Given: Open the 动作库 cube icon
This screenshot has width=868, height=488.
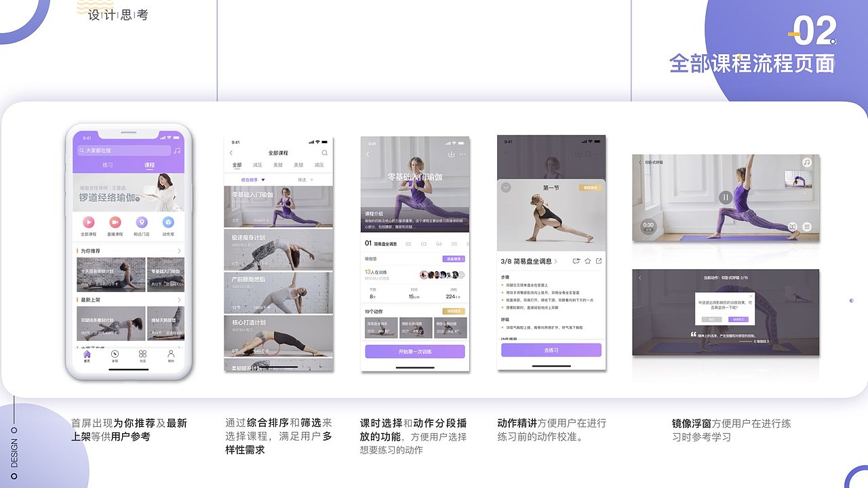Looking at the screenshot, I should (x=167, y=222).
